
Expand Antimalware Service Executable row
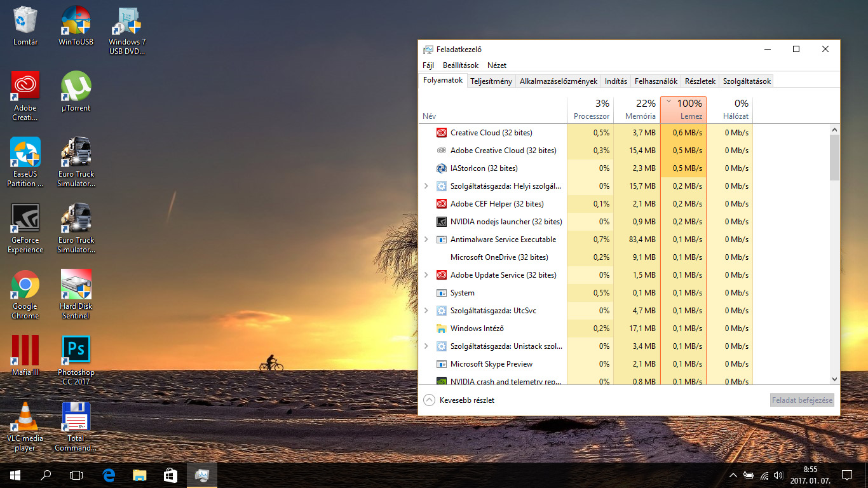(426, 240)
